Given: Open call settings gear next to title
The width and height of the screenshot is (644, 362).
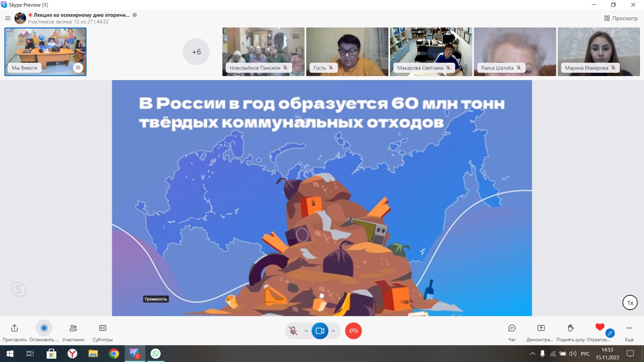Looking at the screenshot, I should (135, 15).
